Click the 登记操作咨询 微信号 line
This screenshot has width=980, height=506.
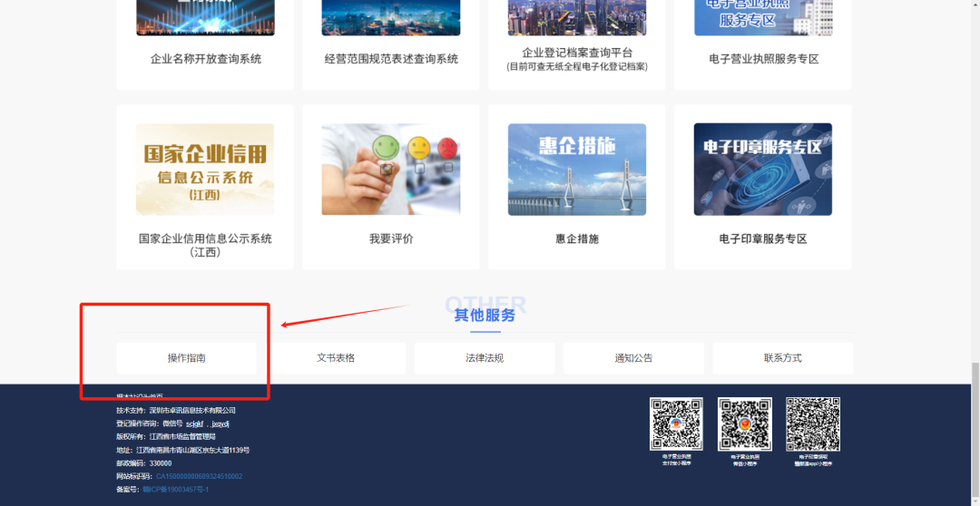(x=173, y=423)
